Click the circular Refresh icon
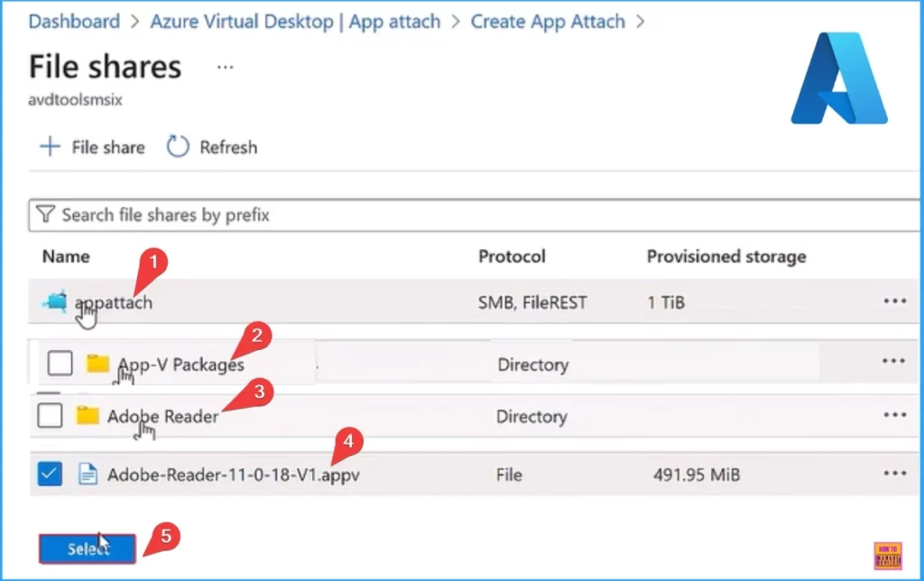Viewport: 924px width, 581px height. (178, 147)
